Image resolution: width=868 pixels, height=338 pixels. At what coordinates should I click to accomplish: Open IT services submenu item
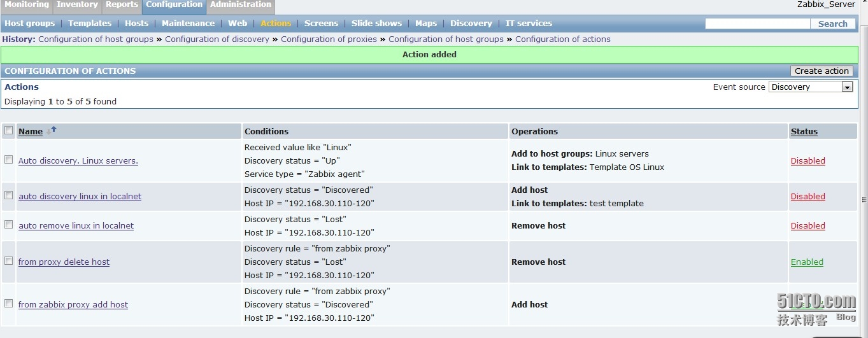tap(529, 24)
